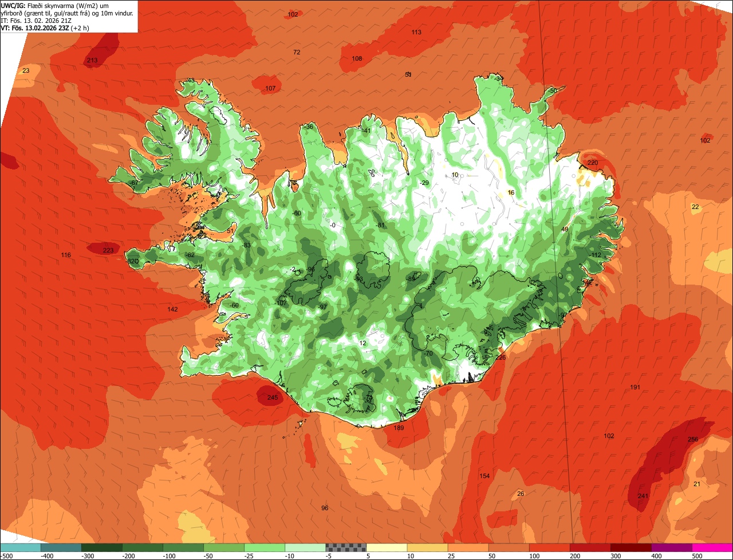Image resolution: width=733 pixels, height=560 pixels.
Task: Click the legend swatch between -500 and -400
Action: click(21, 547)
